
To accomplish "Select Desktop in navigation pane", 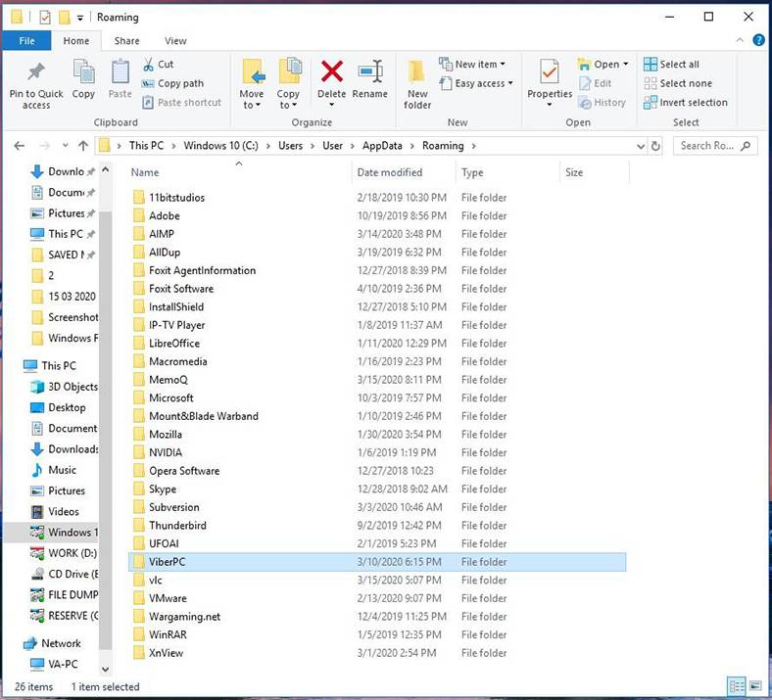I will (x=58, y=408).
